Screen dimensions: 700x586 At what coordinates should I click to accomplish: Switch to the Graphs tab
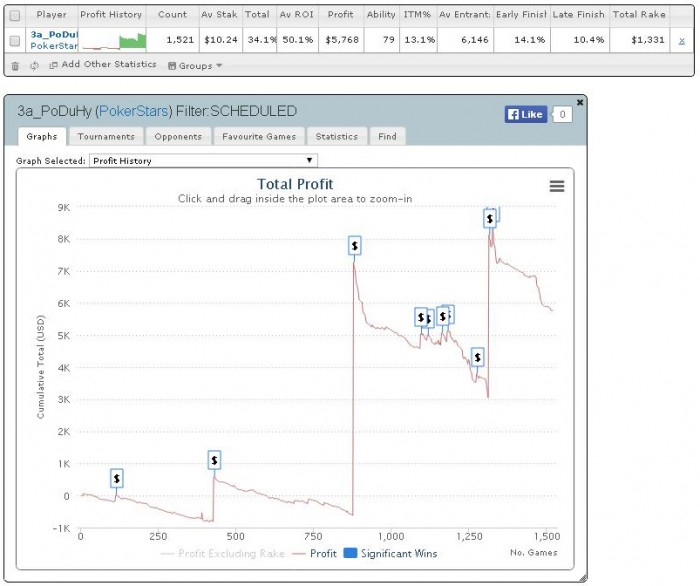pyautogui.click(x=42, y=137)
